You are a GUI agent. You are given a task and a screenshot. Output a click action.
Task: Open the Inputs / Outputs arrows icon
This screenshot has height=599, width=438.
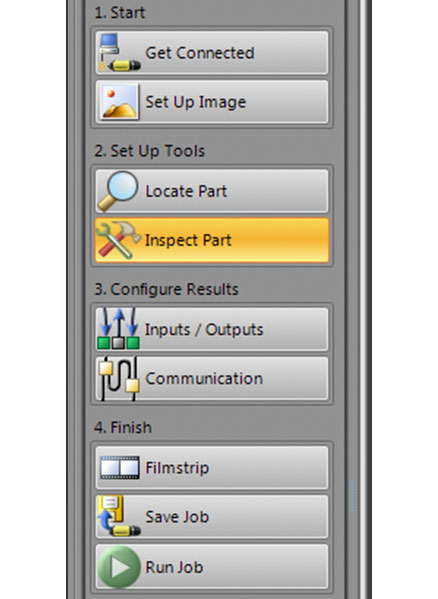[x=118, y=329]
